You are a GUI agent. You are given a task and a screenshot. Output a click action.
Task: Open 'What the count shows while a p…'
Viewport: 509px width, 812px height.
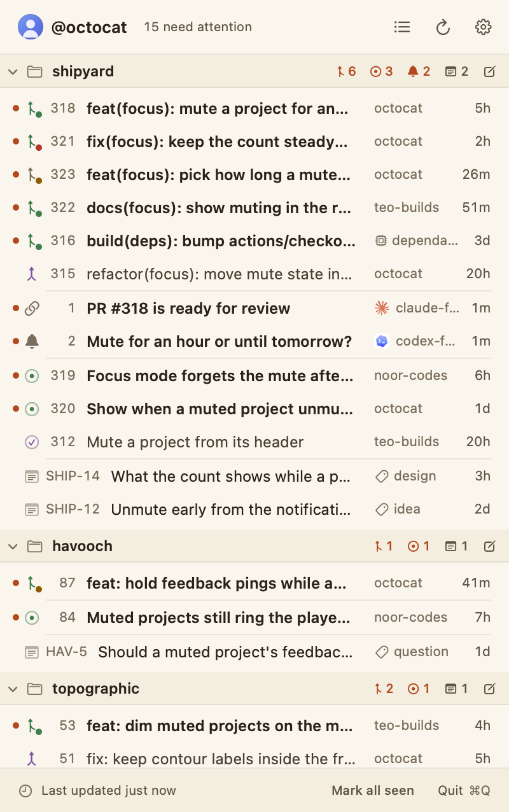(231, 476)
